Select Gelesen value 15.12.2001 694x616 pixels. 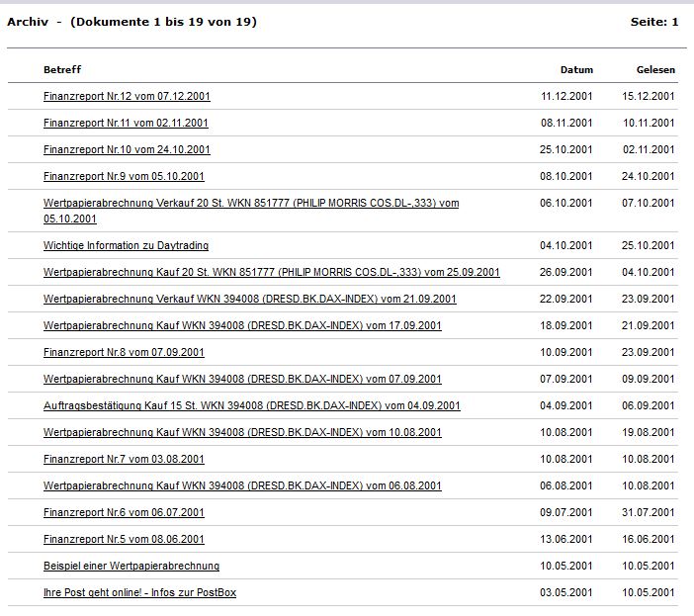tap(649, 97)
